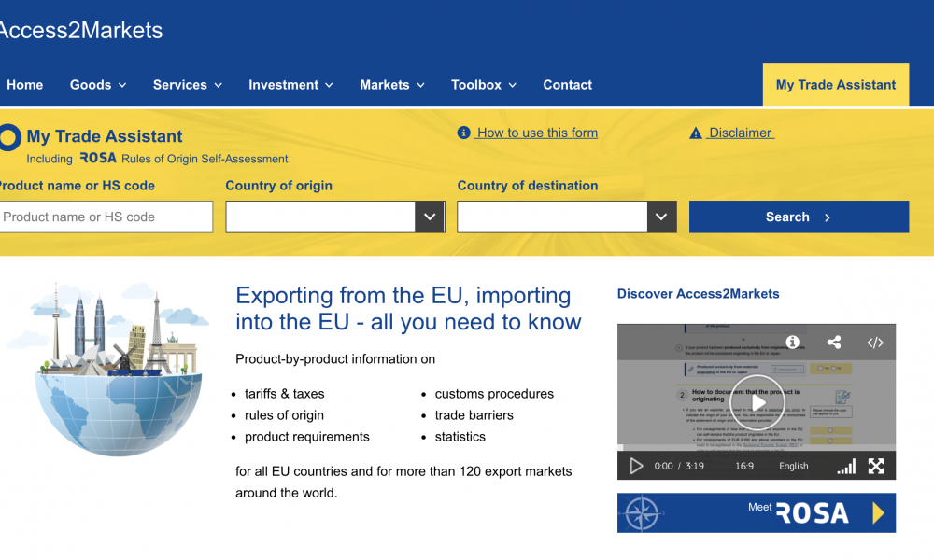Viewport: 934px width, 560px height.
Task: Click the info icon beside How to use
Action: point(463,133)
